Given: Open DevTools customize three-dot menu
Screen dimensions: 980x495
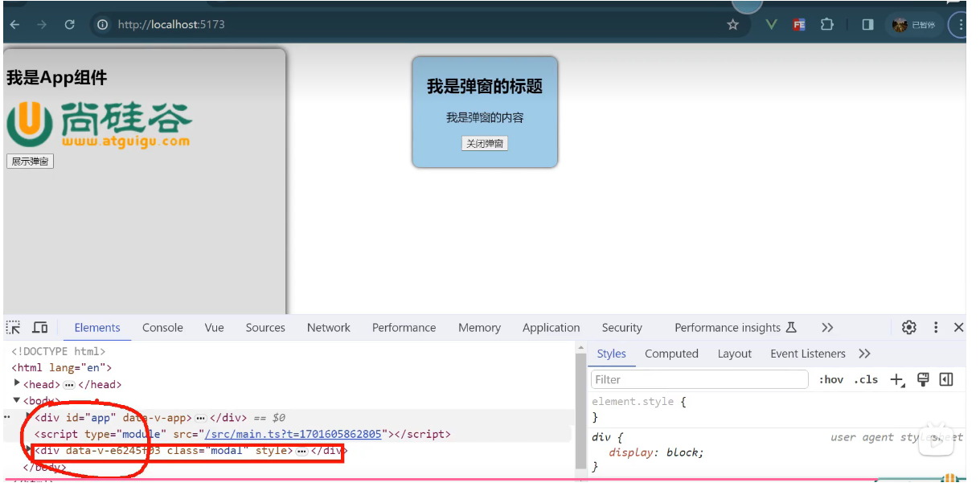Looking at the screenshot, I should [936, 328].
